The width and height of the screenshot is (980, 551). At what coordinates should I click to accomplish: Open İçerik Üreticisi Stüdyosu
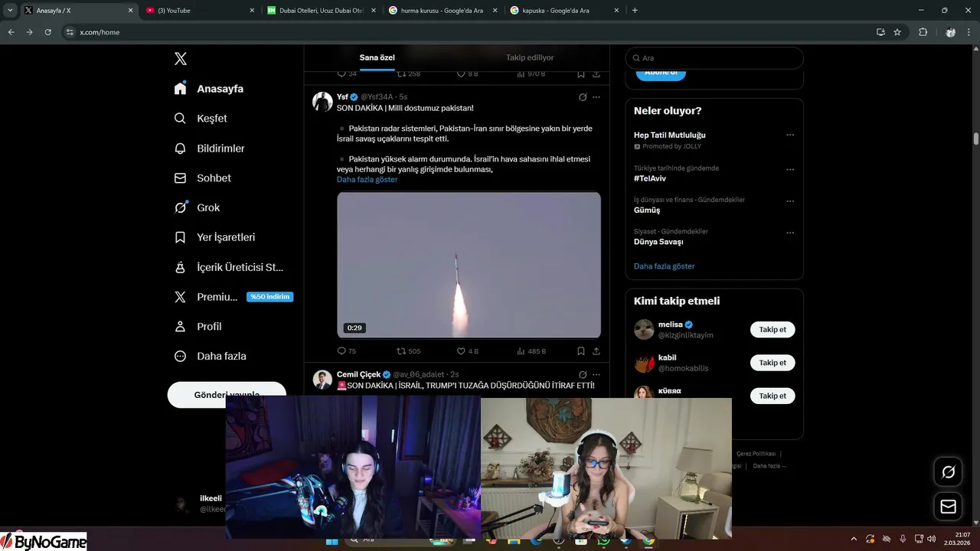229,267
